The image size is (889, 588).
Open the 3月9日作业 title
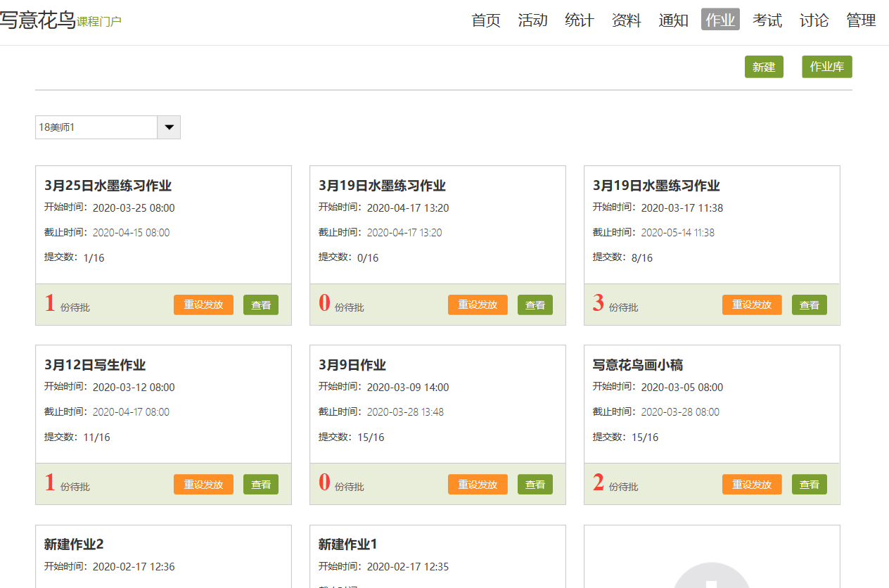coord(352,365)
